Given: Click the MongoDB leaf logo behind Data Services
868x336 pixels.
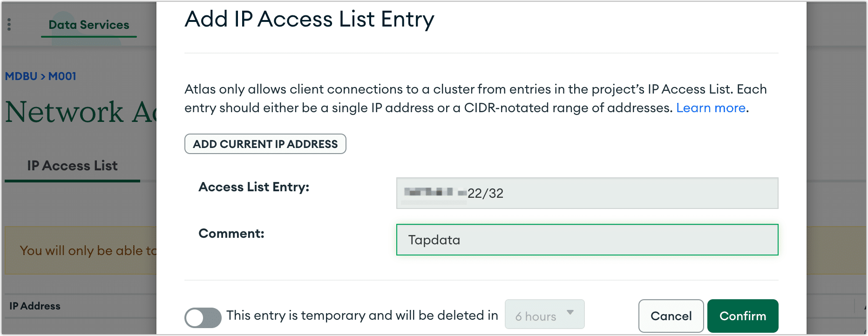Looking at the screenshot, I should [65, 26].
